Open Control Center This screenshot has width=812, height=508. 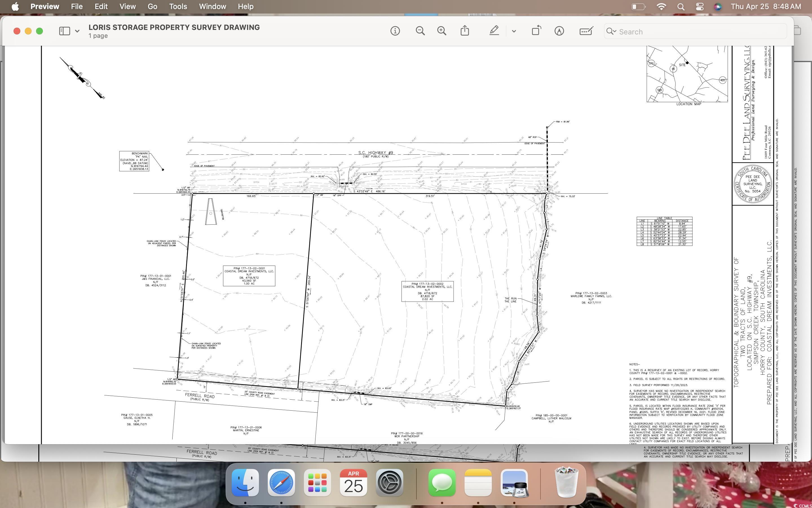[700, 7]
